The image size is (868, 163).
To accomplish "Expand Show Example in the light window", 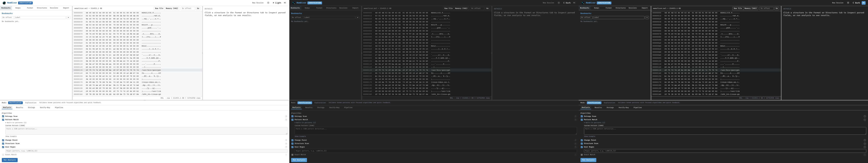I will click(11, 136).
